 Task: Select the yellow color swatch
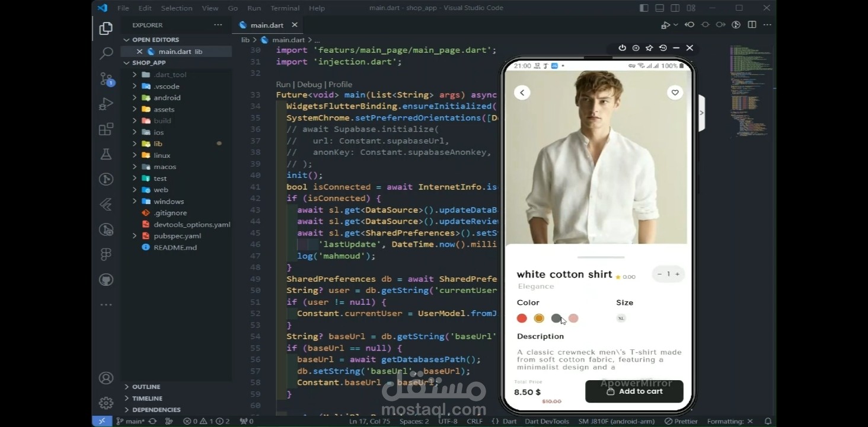539,318
